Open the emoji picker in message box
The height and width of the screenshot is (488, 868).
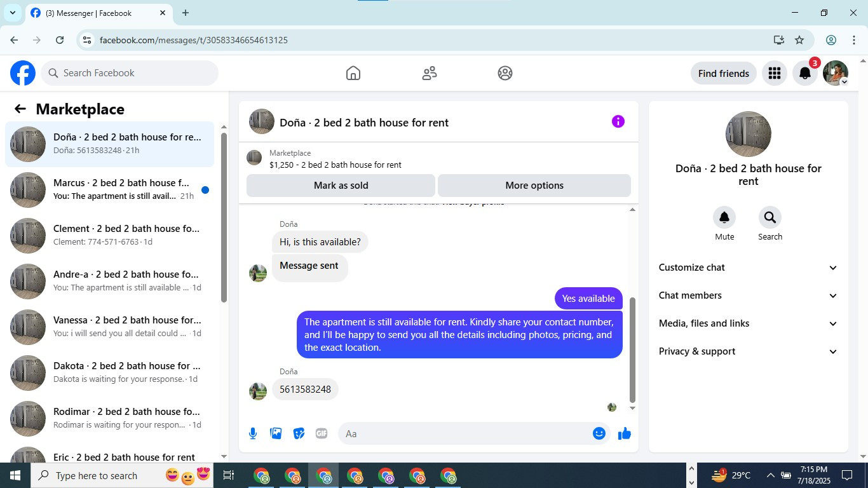[x=599, y=433]
